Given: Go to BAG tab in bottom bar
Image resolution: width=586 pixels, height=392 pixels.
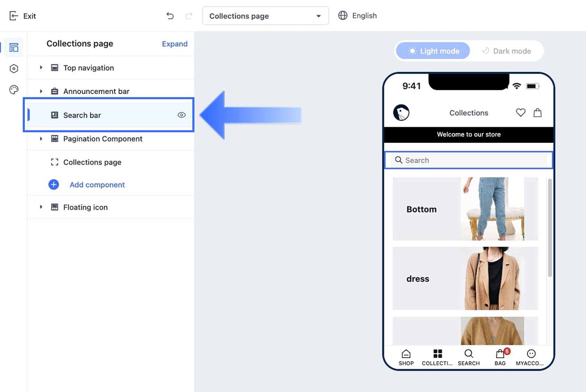Looking at the screenshot, I should point(500,358).
